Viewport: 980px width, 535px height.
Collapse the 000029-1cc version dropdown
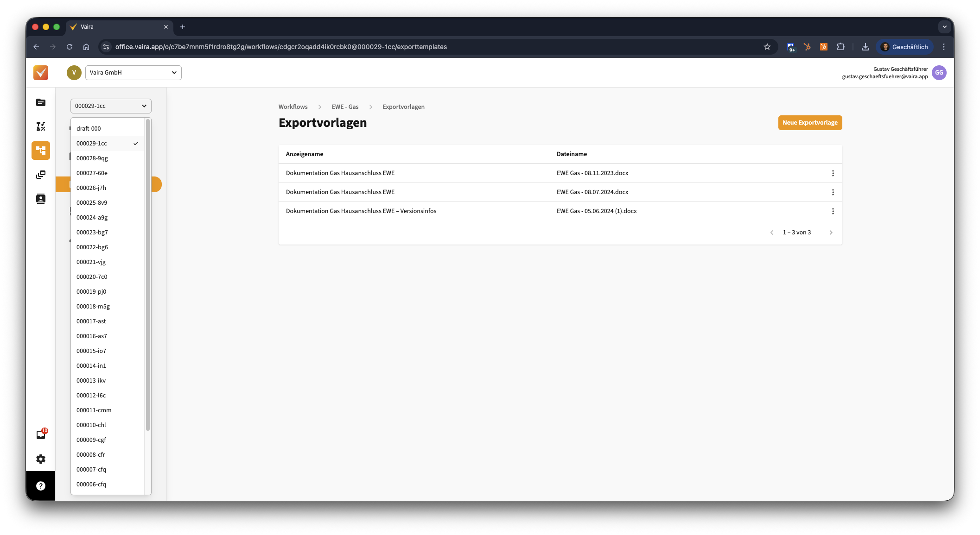[x=111, y=106]
